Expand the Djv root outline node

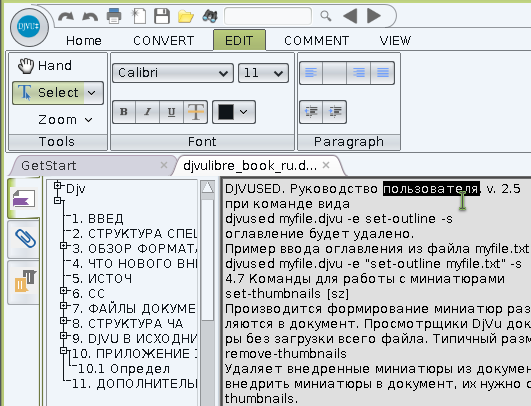[x=58, y=185]
